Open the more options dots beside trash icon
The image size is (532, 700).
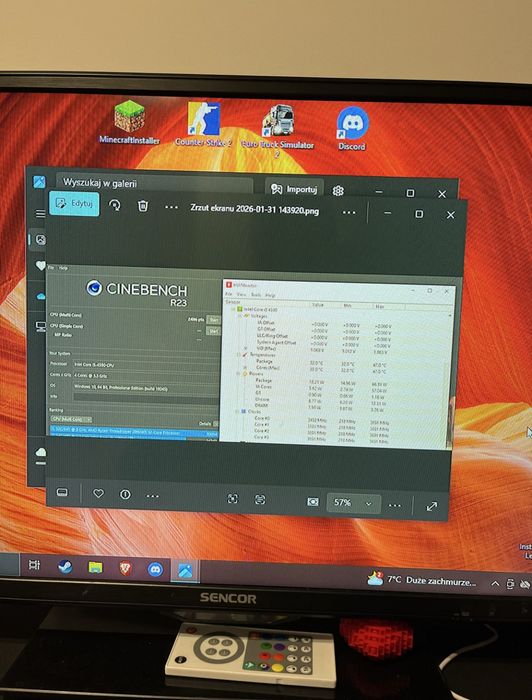pos(171,207)
